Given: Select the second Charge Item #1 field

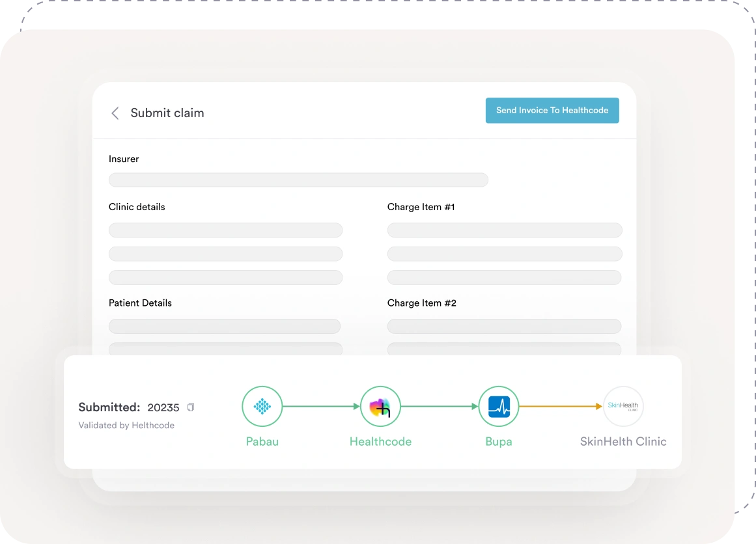Looking at the screenshot, I should click(505, 254).
